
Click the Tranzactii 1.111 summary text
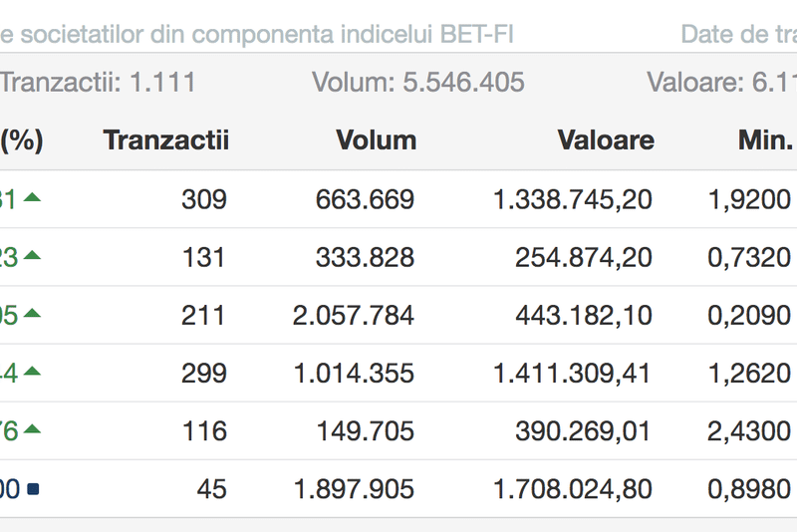(x=98, y=82)
